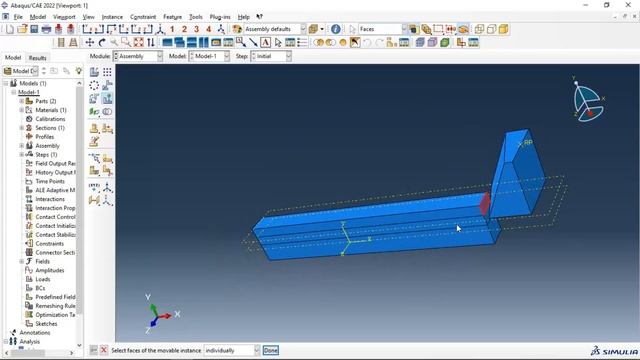
Task: Expand the Steps (1) tree node
Action: click(x=22, y=154)
